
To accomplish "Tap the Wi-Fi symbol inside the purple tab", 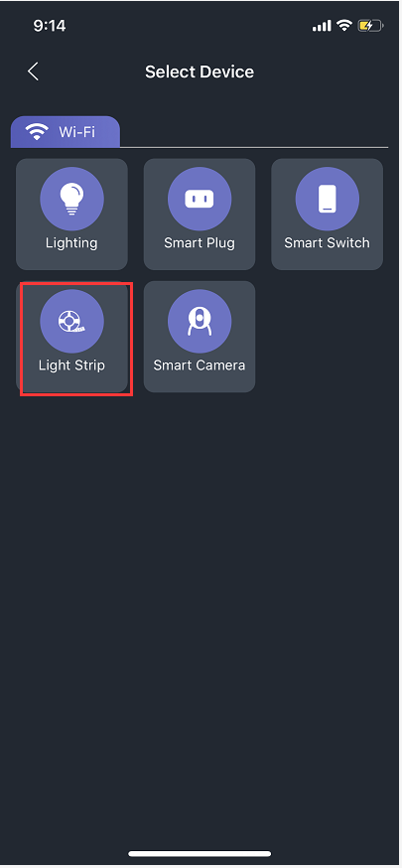I will [37, 132].
